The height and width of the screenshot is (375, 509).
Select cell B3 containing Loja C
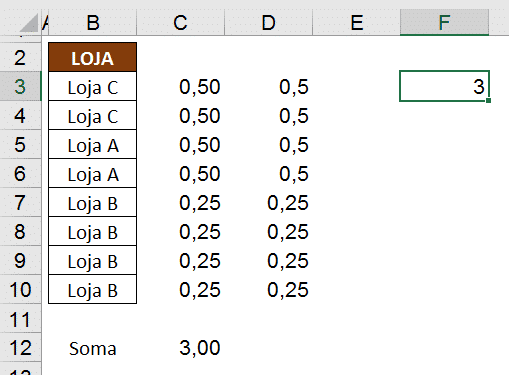(x=92, y=86)
